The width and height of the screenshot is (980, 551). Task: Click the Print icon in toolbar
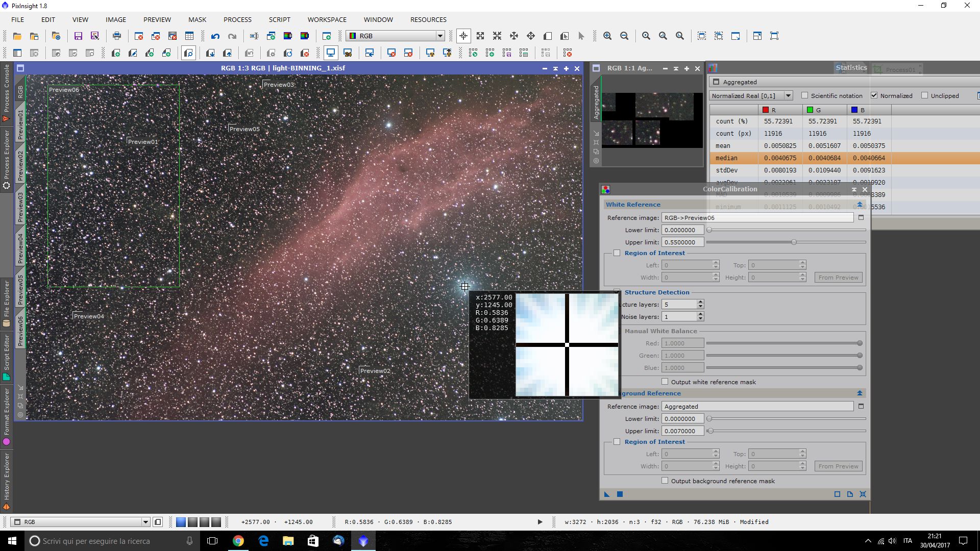[117, 36]
